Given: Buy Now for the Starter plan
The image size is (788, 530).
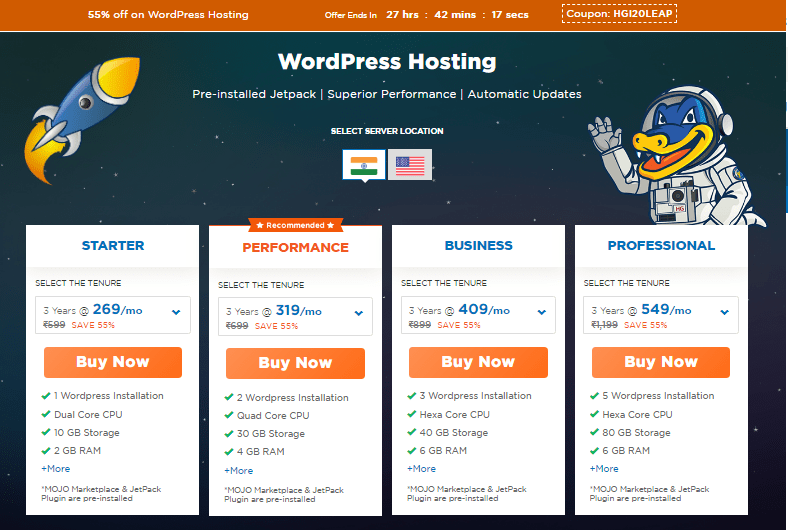Looking at the screenshot, I should click(x=113, y=362).
